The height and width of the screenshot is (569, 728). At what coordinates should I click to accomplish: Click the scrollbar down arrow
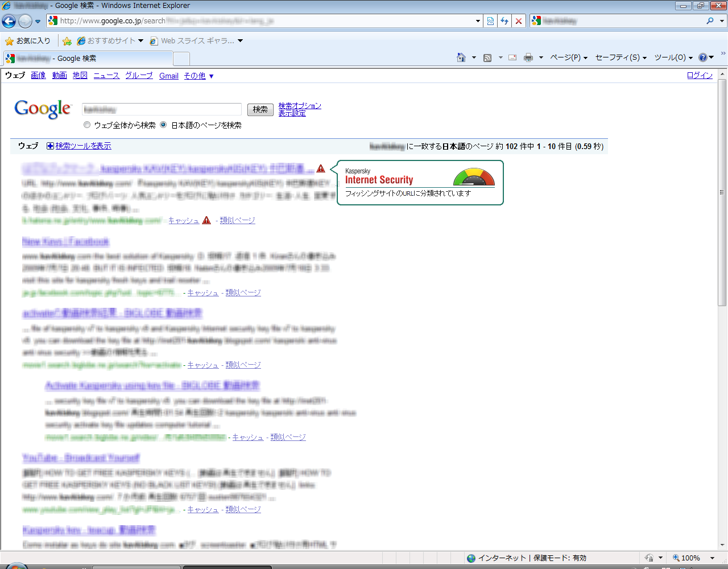722,545
